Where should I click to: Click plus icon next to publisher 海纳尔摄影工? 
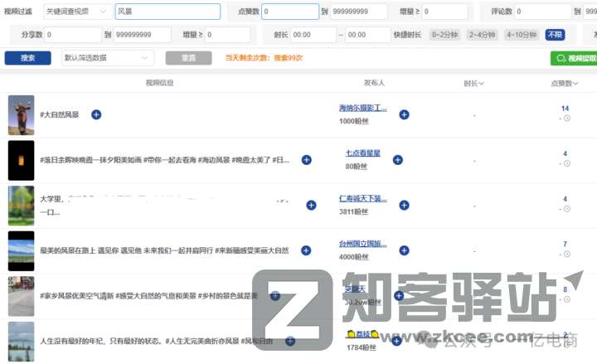[x=405, y=114]
